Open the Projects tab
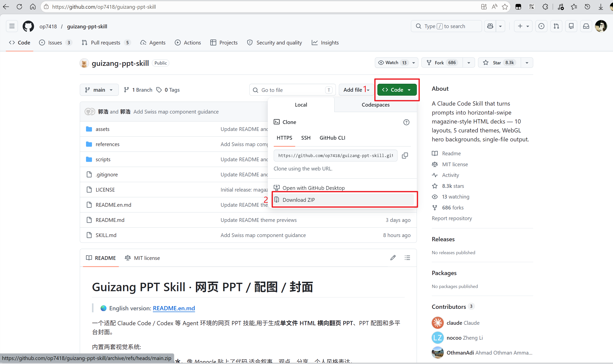This screenshot has height=364, width=613. pyautogui.click(x=224, y=42)
